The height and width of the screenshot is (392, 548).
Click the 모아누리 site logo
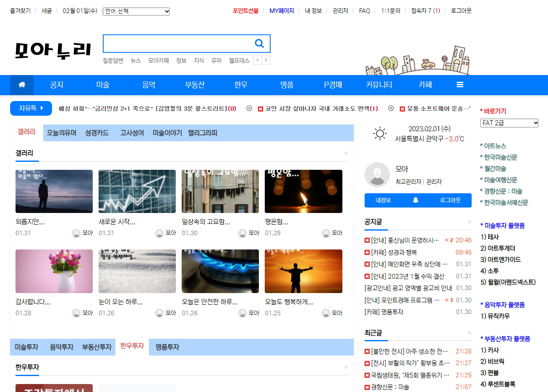[x=53, y=50]
